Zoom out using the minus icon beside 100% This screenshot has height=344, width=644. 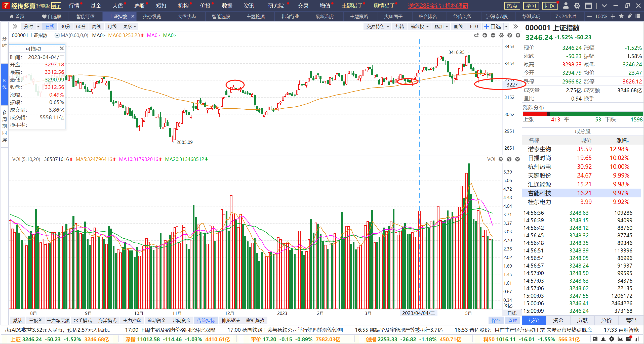pyautogui.click(x=589, y=16)
